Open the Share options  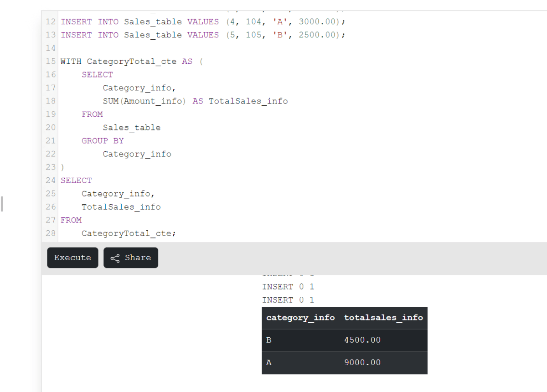131,258
